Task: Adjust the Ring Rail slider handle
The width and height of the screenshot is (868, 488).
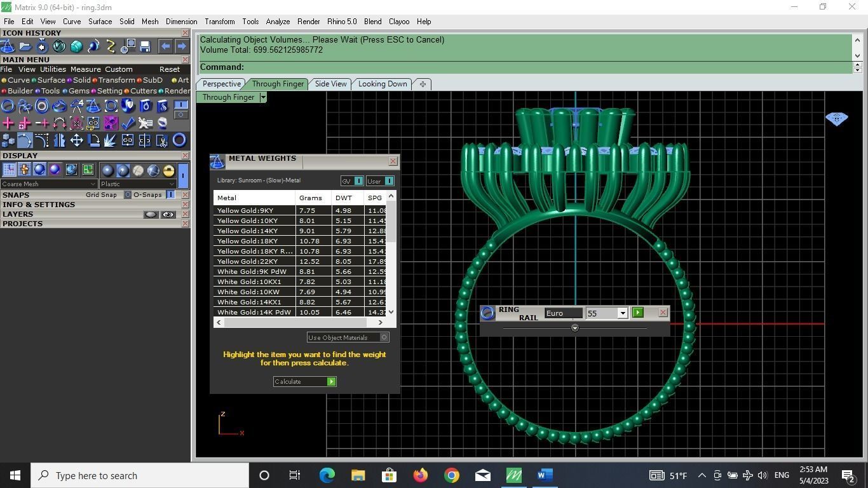Action: tap(574, 328)
